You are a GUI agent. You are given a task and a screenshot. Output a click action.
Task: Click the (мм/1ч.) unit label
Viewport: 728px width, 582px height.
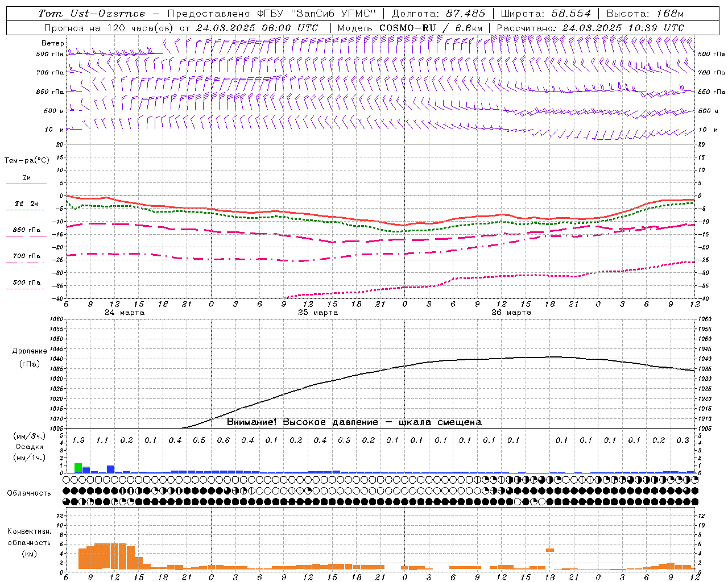(28, 458)
